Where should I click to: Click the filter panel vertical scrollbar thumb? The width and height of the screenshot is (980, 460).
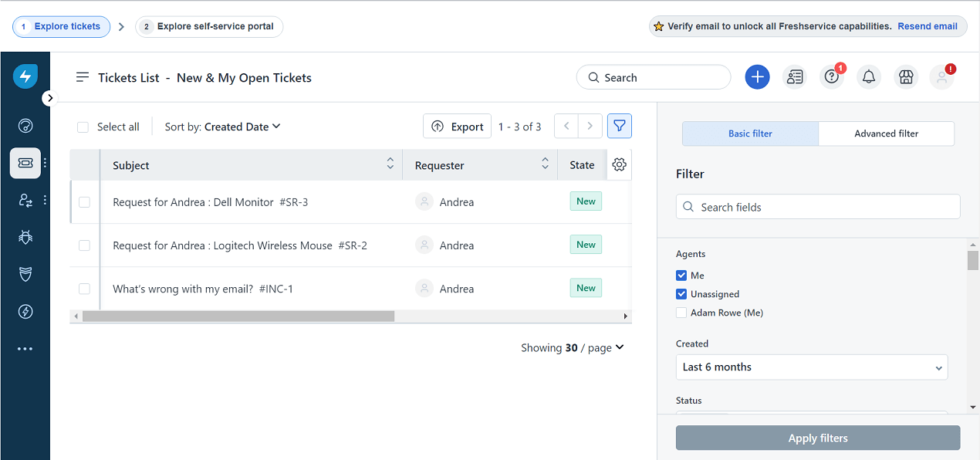(973, 260)
